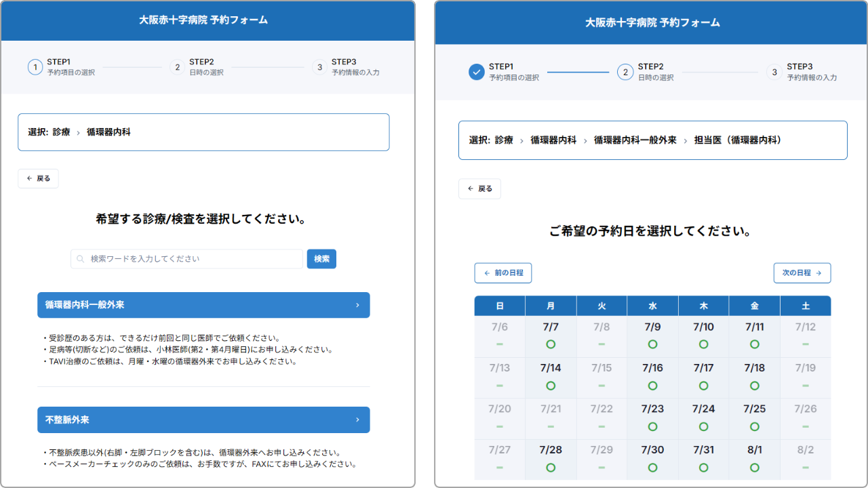Click the unavailable date 7/22
868x488 pixels.
(x=601, y=409)
